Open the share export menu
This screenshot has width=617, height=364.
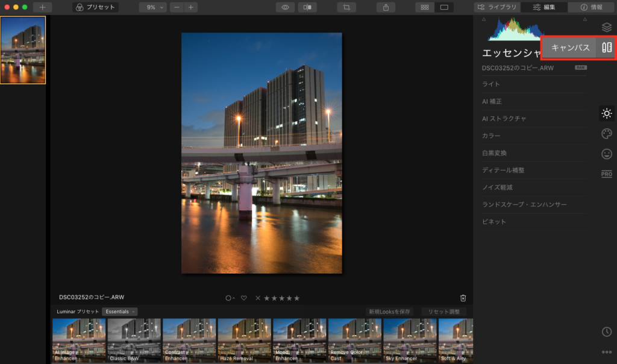386,7
